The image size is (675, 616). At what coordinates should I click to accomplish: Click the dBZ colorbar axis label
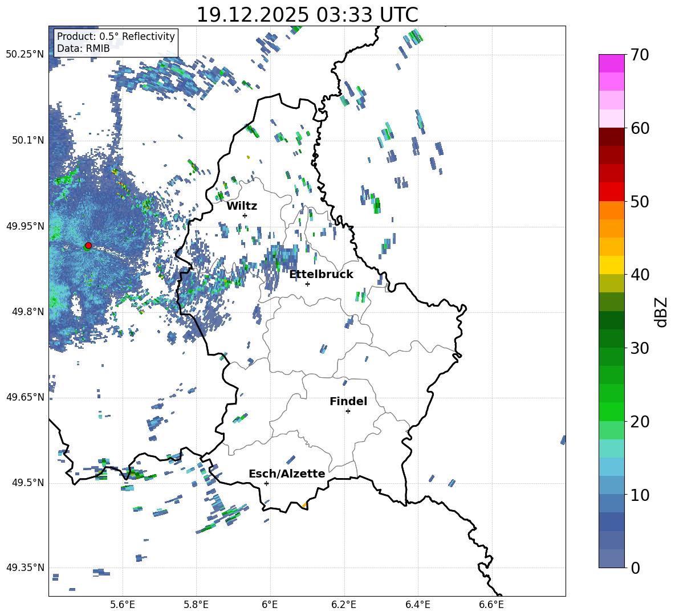[662, 312]
